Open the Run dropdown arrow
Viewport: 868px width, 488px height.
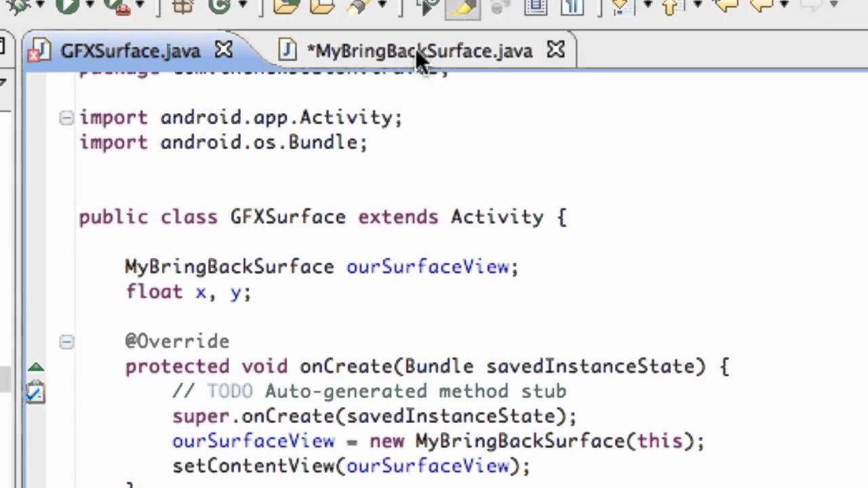[90, 5]
